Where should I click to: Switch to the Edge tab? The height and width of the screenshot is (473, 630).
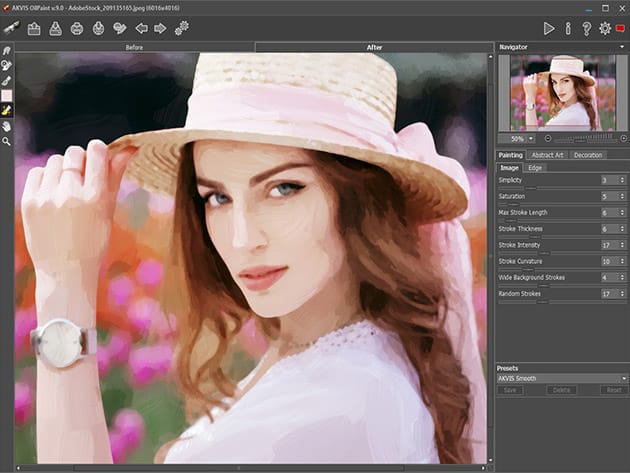pyautogui.click(x=535, y=167)
